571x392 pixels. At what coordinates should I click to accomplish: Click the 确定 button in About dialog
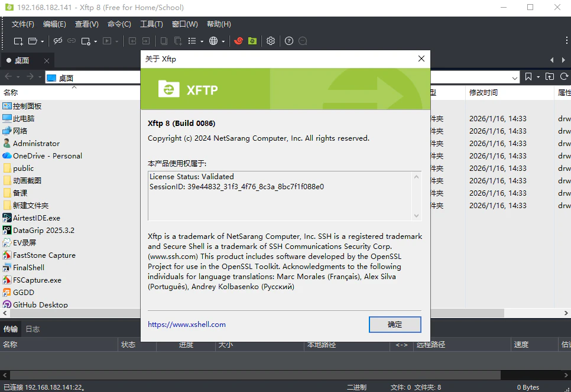point(394,324)
